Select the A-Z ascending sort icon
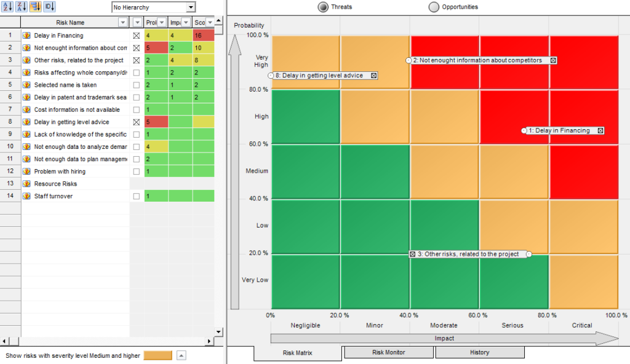The height and width of the screenshot is (364, 630). tap(6, 6)
